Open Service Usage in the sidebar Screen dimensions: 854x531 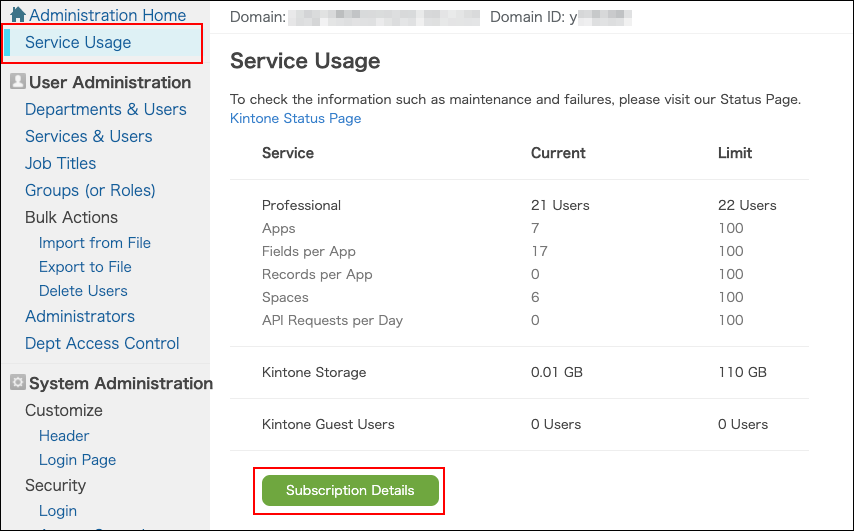coord(78,42)
